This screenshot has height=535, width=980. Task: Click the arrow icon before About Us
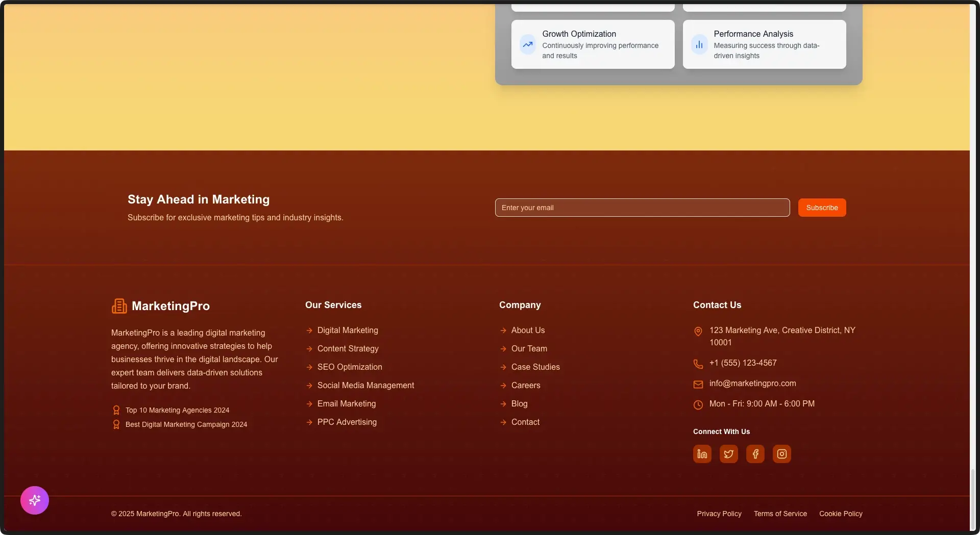point(503,330)
